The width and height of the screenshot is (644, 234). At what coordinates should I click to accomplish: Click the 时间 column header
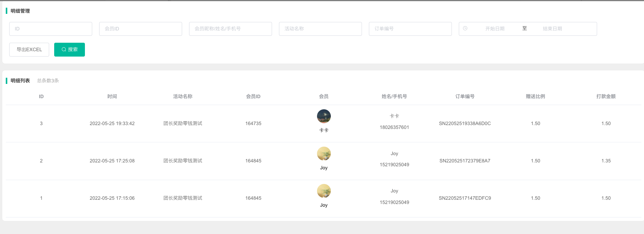112,97
